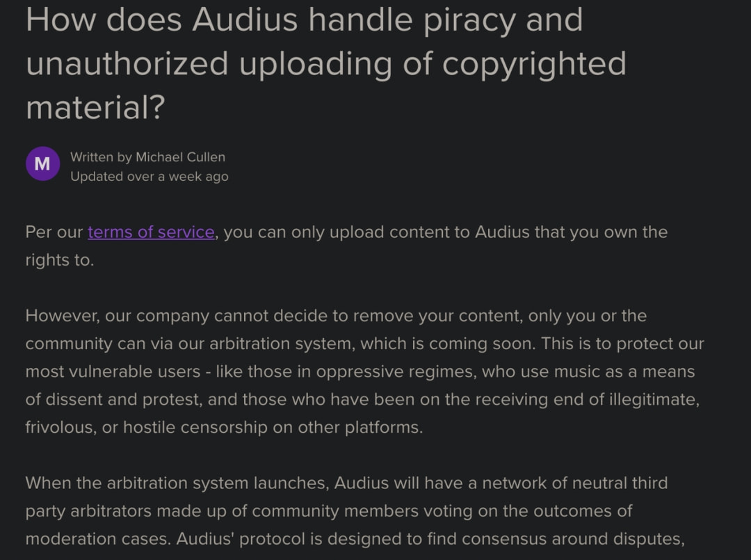Click the "rights to." line of text
This screenshot has width=751, height=560.
point(59,260)
